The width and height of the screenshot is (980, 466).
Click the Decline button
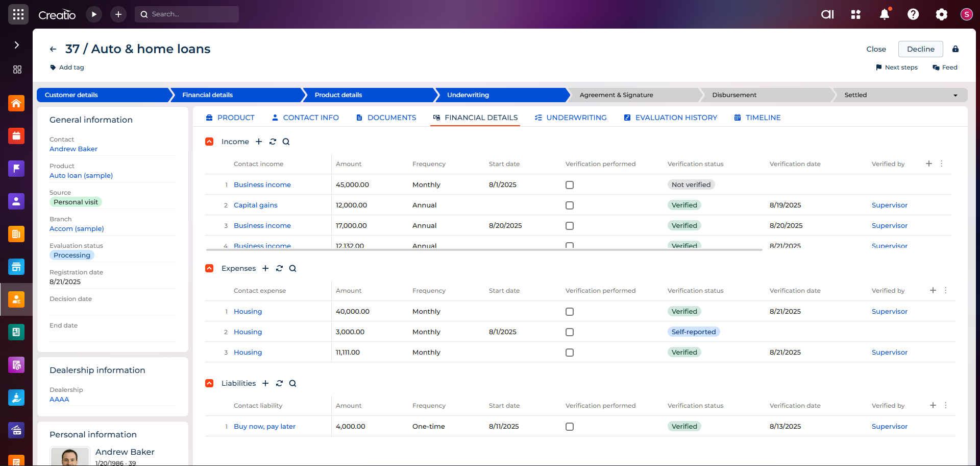coord(921,49)
